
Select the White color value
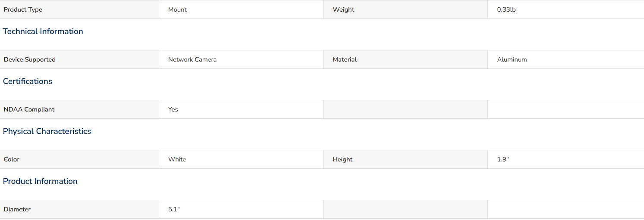coord(177,159)
